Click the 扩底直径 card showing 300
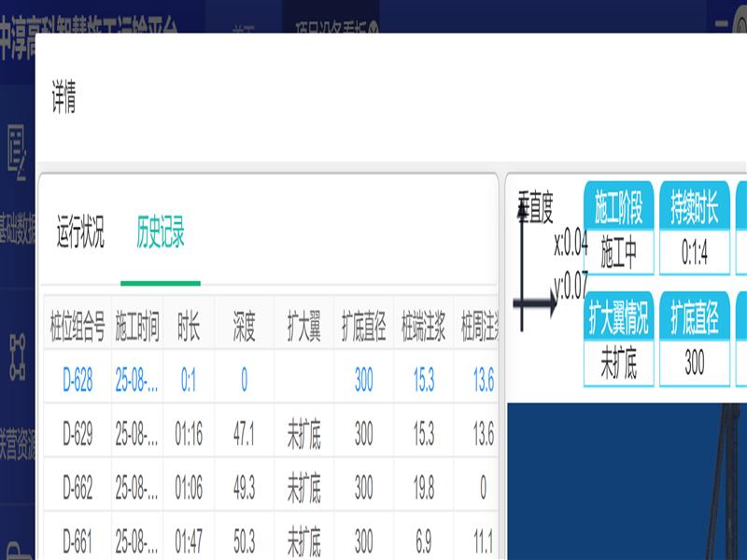Viewport: 747px width, 560px height. tap(695, 339)
